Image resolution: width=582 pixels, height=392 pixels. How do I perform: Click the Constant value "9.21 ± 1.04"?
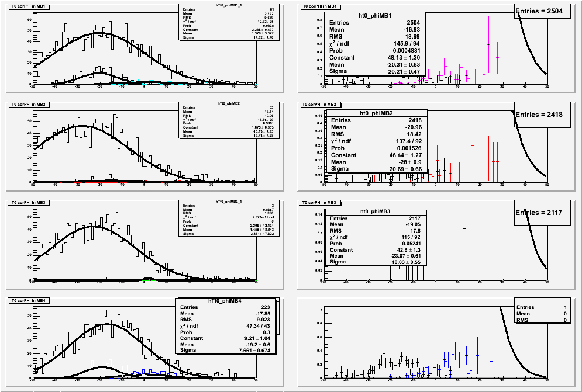[256, 338]
